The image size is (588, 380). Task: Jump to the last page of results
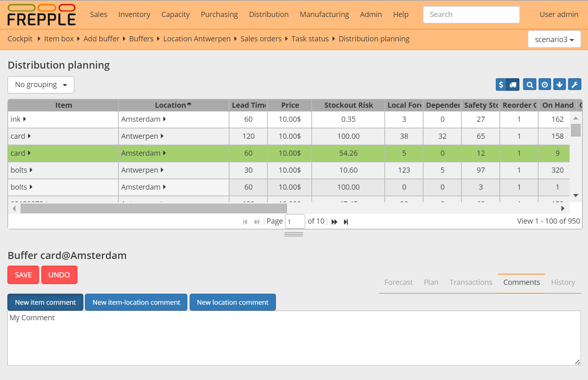(346, 222)
